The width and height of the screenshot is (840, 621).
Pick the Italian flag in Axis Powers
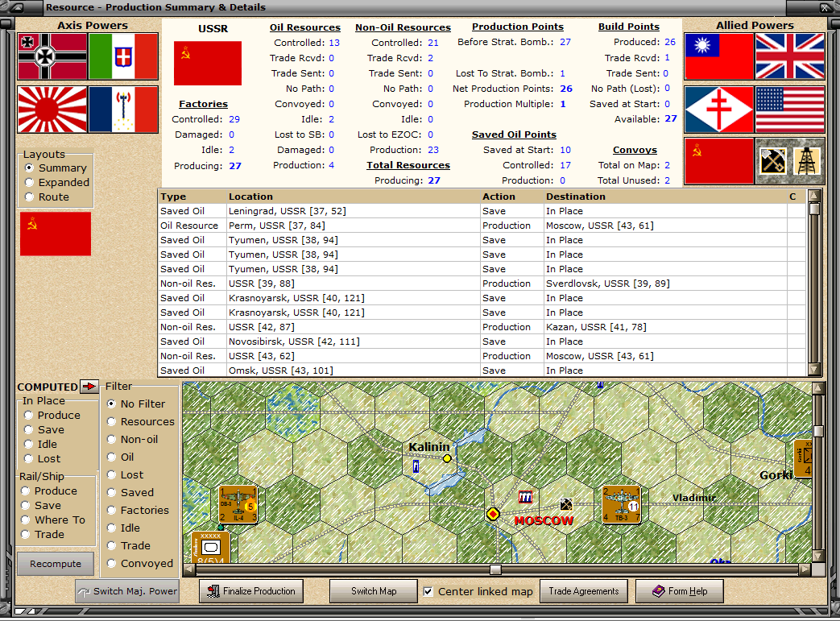click(x=123, y=56)
